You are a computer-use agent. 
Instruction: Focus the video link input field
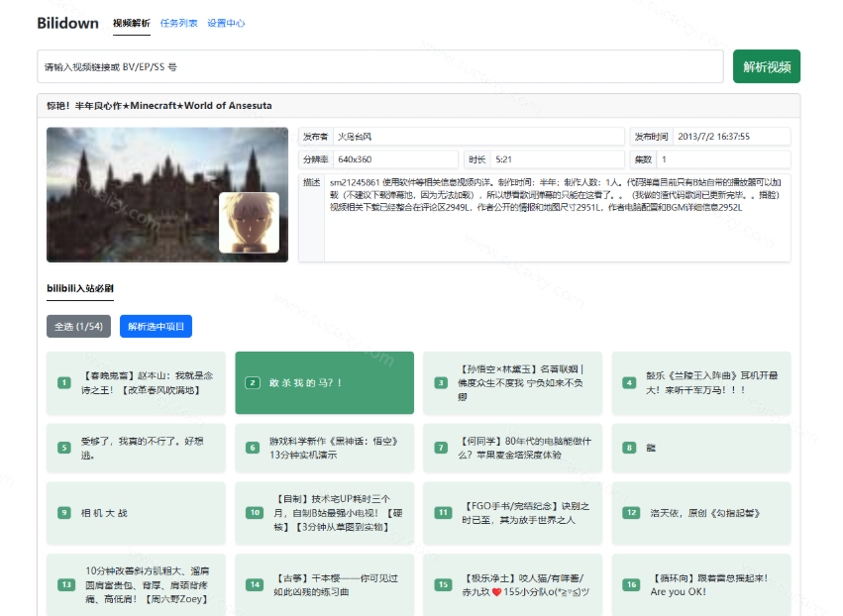point(380,66)
